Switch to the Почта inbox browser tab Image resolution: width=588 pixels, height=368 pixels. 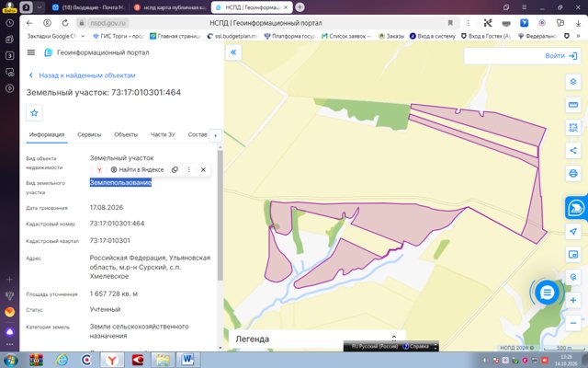tap(89, 7)
